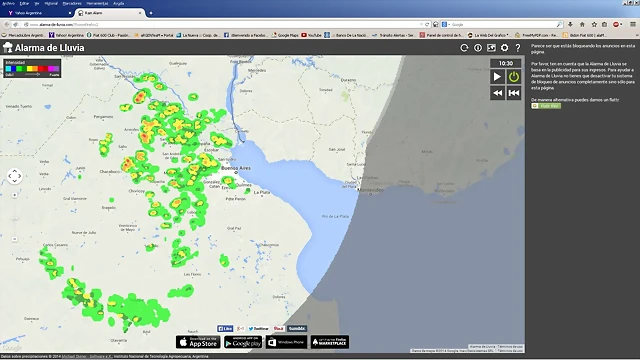Open the App Store download badge

click(x=198, y=342)
